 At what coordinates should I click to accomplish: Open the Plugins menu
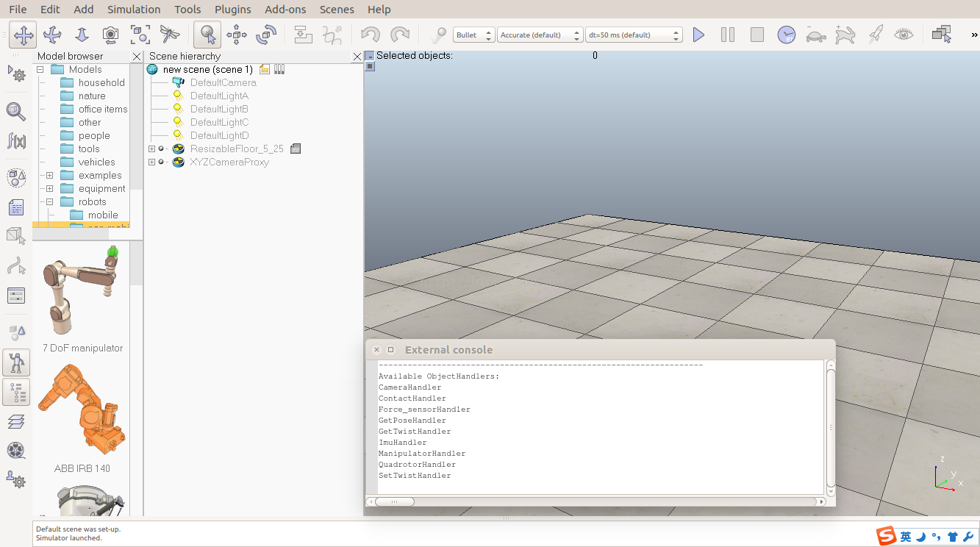click(x=233, y=10)
